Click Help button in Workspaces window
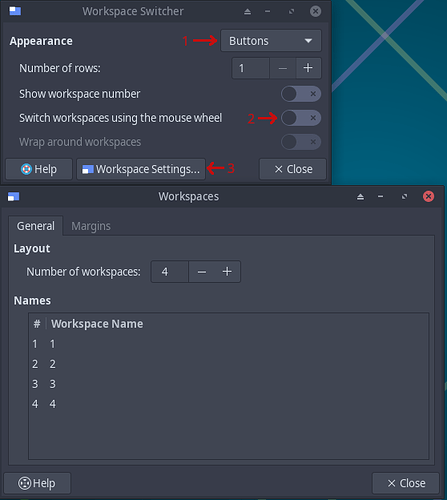The width and height of the screenshot is (447, 500). pyautogui.click(x=37, y=483)
